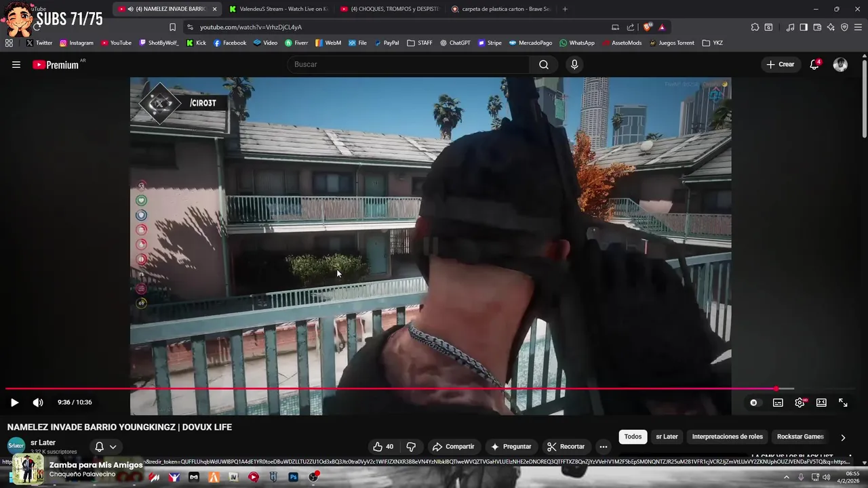The image size is (868, 488).
Task: Open the sr Later channel name
Action: coord(43,443)
